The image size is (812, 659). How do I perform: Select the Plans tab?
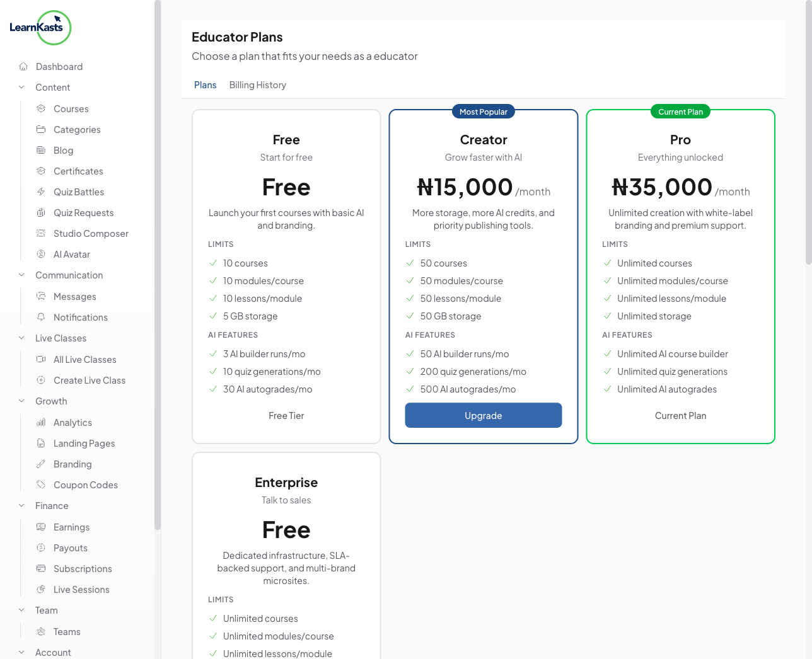[x=205, y=85]
